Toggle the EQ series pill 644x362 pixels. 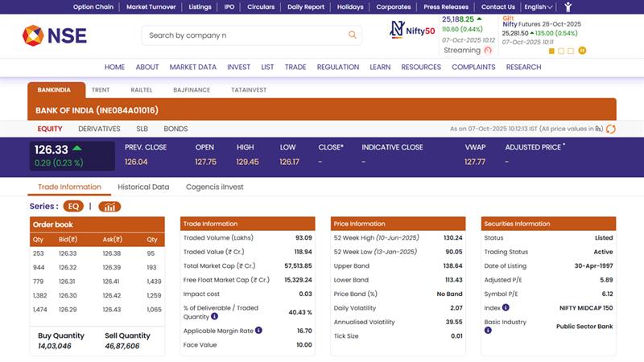click(x=73, y=207)
